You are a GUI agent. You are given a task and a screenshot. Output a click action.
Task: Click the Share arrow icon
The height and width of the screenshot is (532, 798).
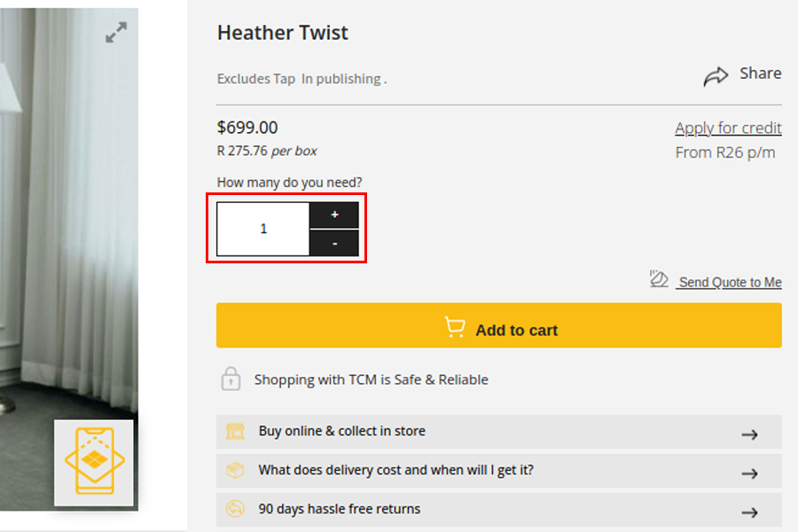point(716,76)
